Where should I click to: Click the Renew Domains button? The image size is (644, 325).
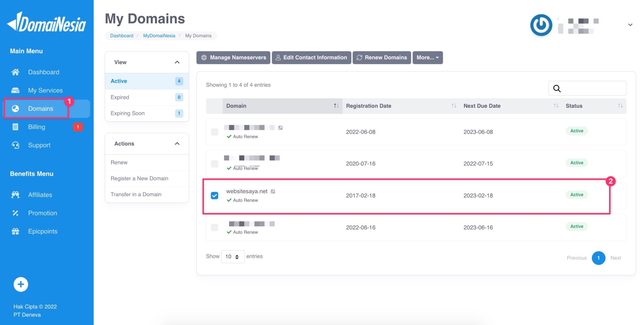381,57
